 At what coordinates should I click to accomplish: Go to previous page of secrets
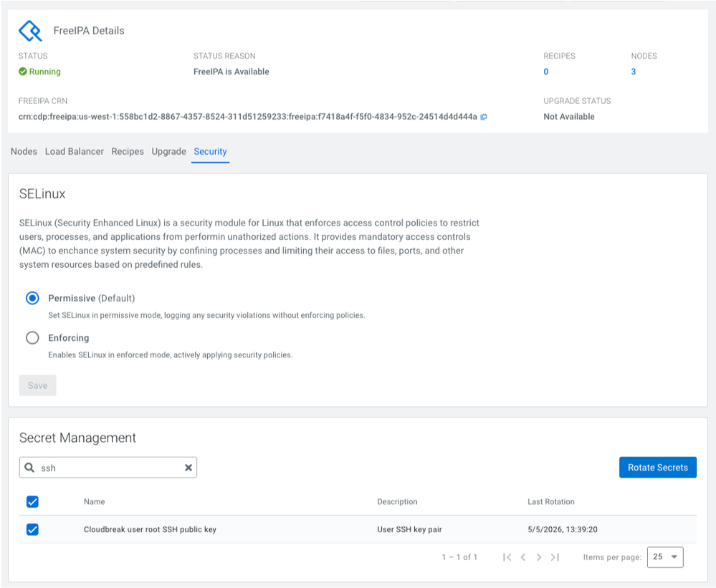(523, 557)
